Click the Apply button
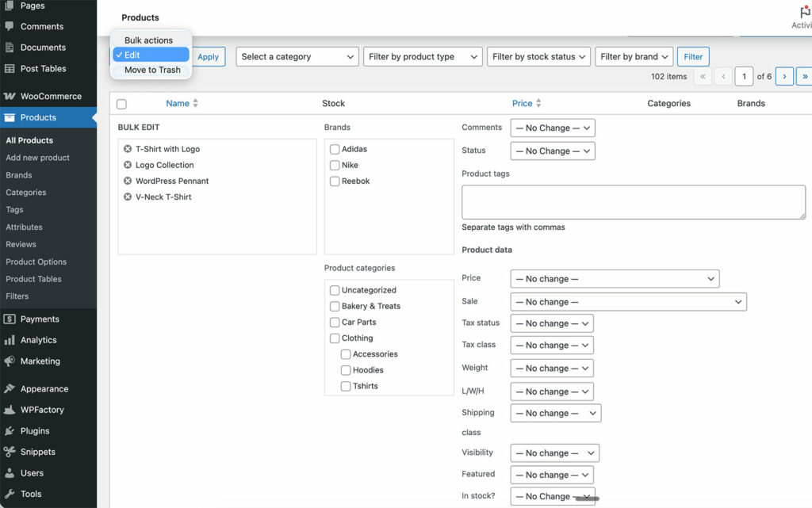Screen dimensions: 812x508 209,57
